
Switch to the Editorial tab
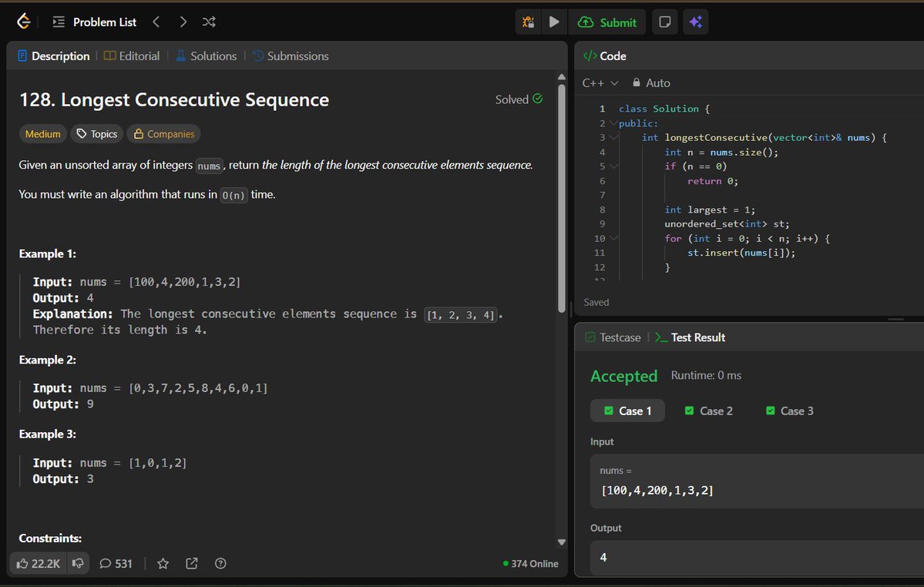(x=139, y=55)
